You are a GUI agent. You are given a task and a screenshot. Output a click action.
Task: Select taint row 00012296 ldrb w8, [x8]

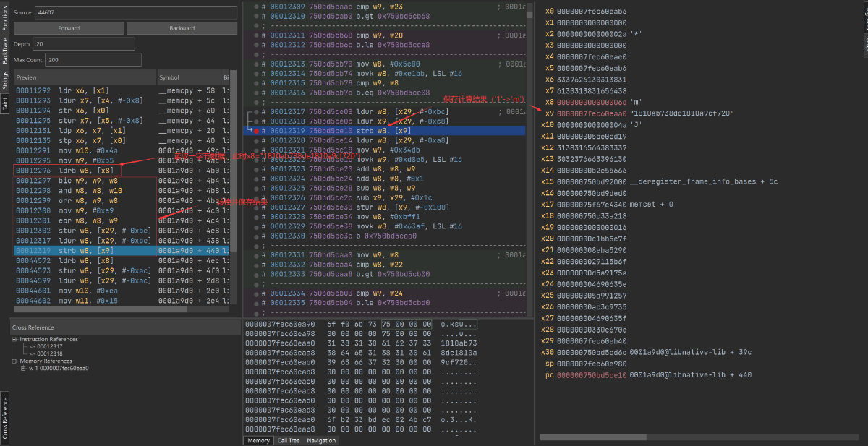[122, 170]
